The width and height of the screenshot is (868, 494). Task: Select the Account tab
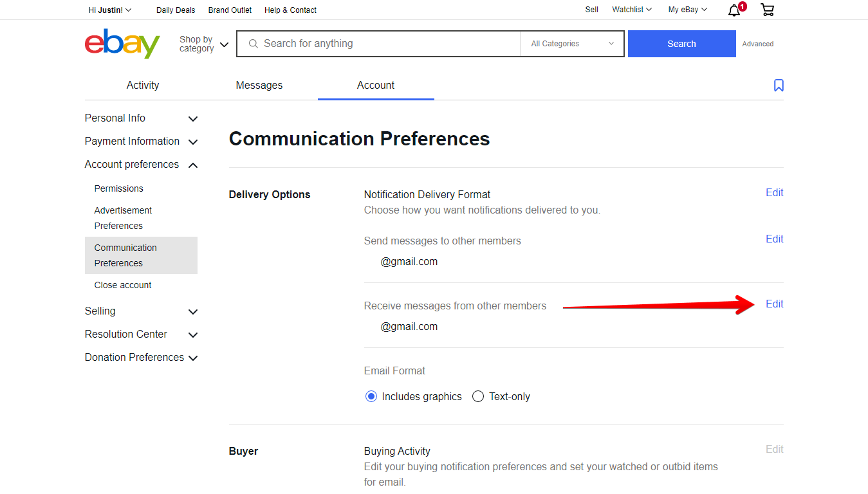(x=376, y=86)
